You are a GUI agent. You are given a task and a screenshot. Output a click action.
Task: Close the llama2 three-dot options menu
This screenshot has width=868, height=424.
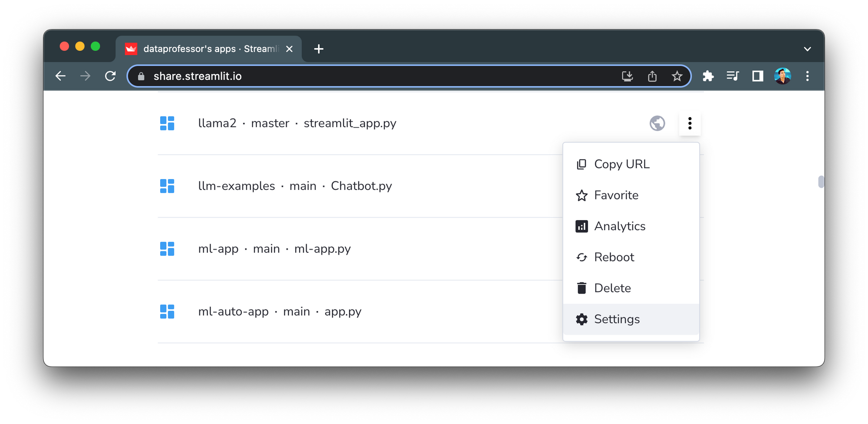point(690,123)
